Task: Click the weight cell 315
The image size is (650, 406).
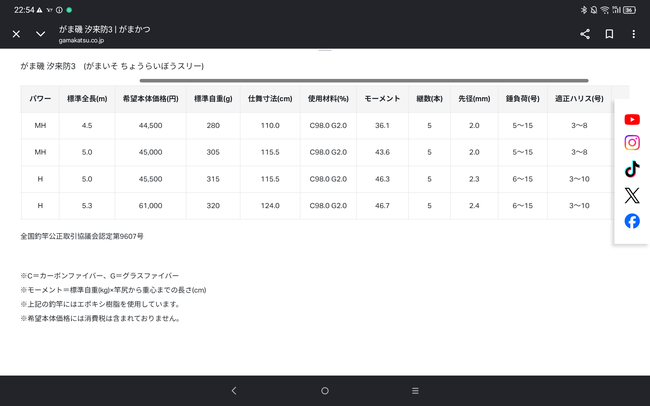Action: 213,179
